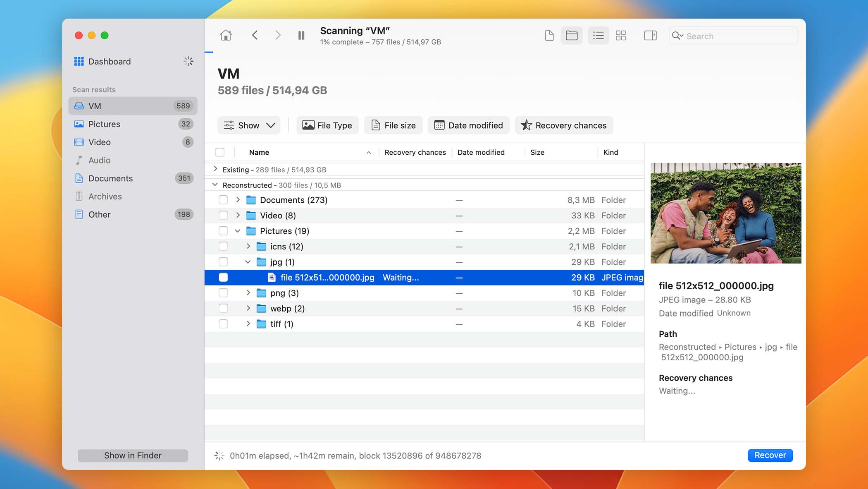Click the icns (12) folder icon
Image resolution: width=868 pixels, height=489 pixels.
(261, 247)
